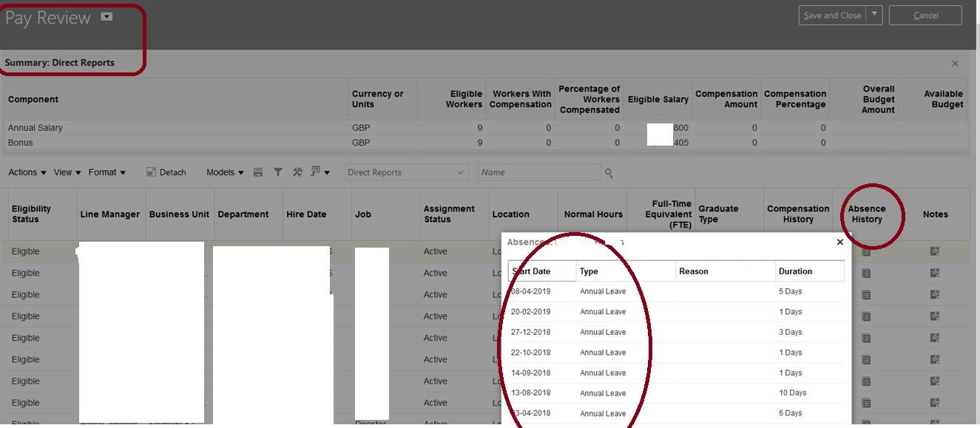Open Notes icon in third employee row
Viewport: 980px width, 428px height.
click(935, 294)
